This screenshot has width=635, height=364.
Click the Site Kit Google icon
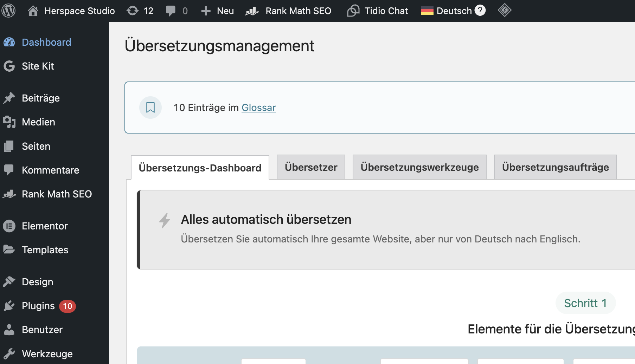point(9,66)
